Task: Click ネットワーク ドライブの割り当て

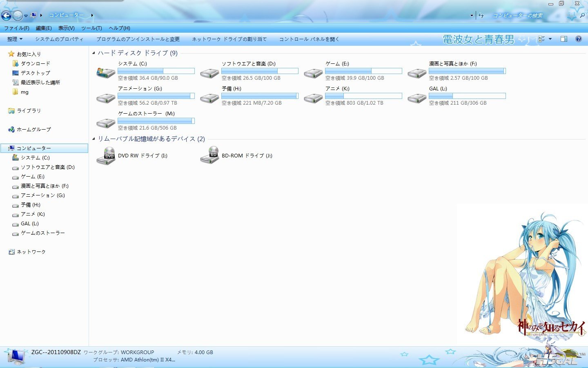Action: (229, 39)
